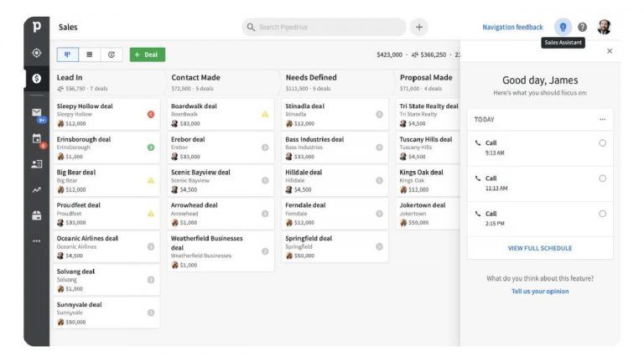Open the Kings Oak deal title

[422, 173]
